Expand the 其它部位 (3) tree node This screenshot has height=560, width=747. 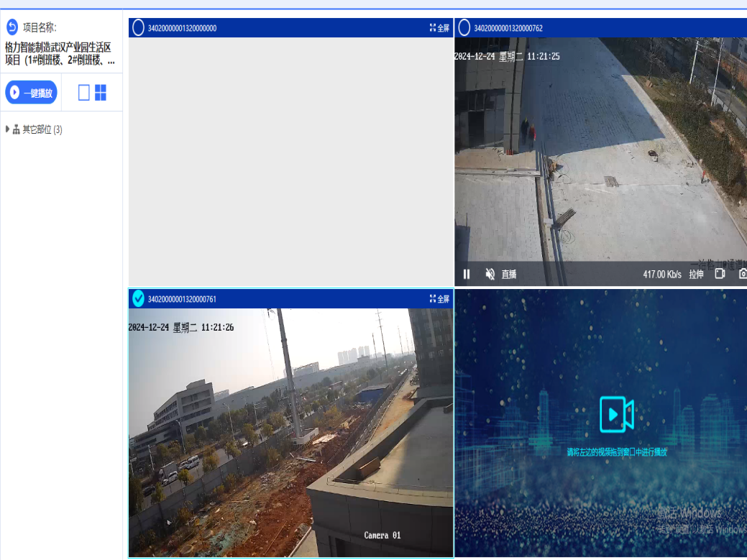8,129
